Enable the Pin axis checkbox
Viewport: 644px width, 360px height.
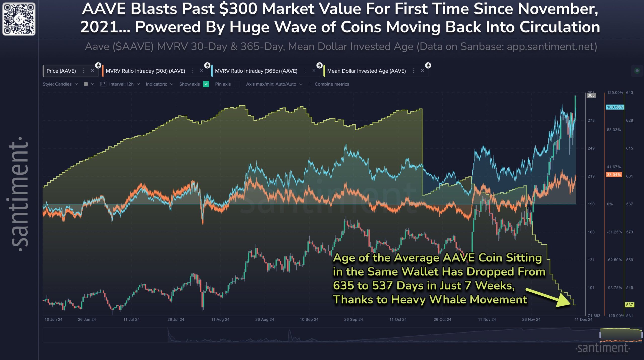pyautogui.click(x=237, y=84)
